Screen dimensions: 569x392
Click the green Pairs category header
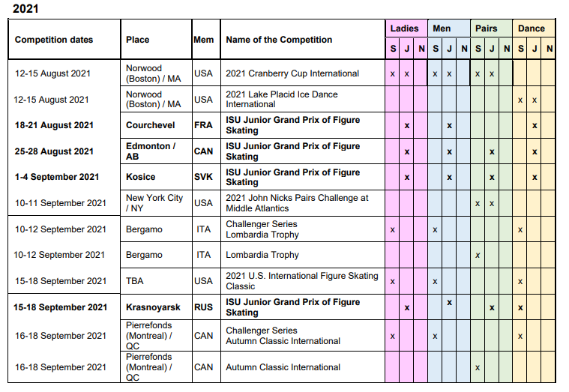tap(486, 28)
